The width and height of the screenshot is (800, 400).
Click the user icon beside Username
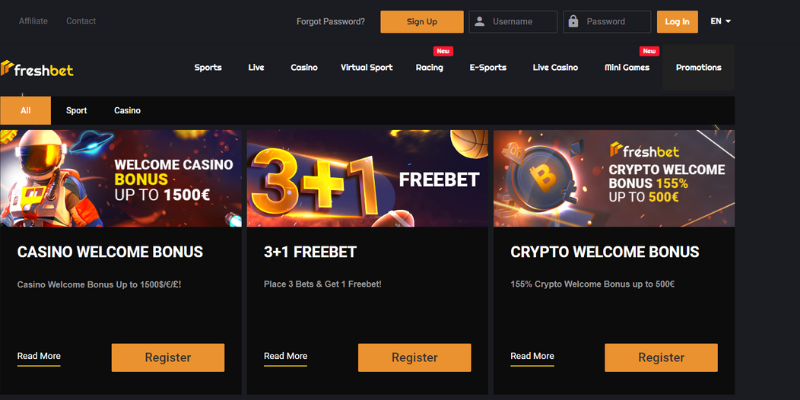coord(480,22)
